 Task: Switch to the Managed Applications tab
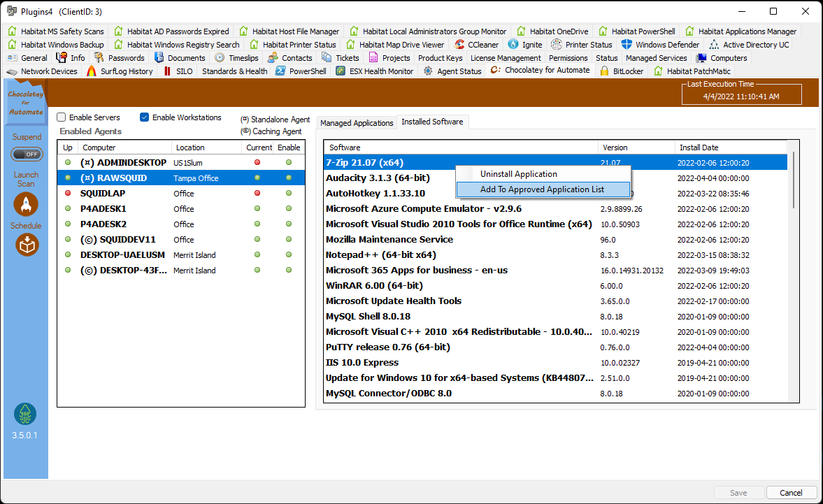(357, 122)
